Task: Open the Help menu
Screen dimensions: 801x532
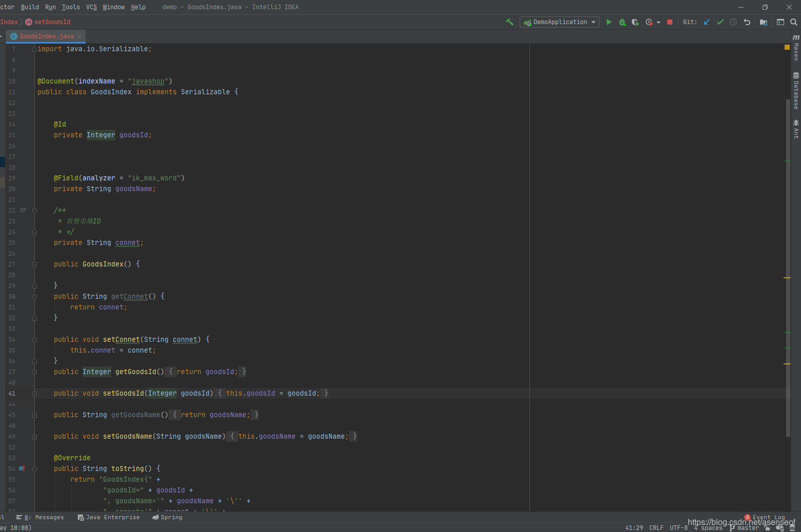Action: point(138,7)
